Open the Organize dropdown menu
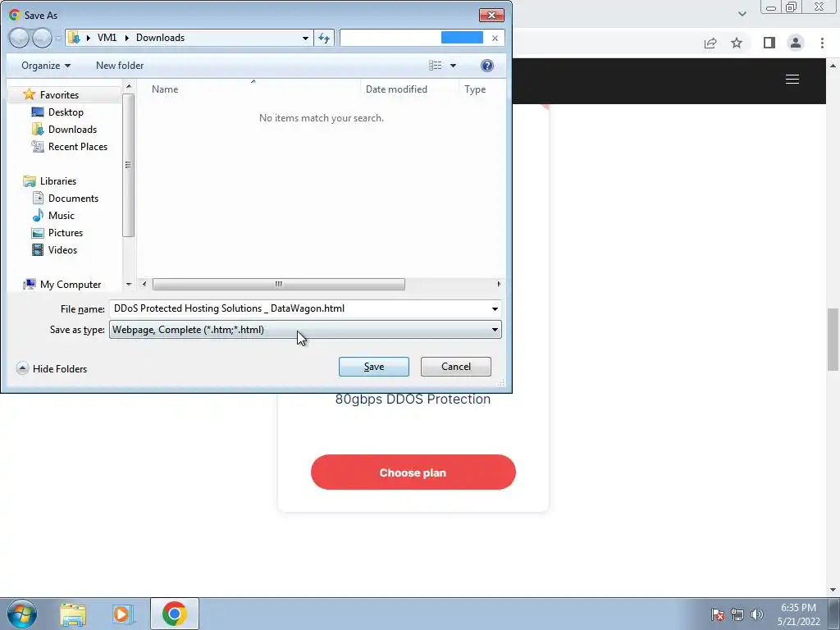840x630 pixels. click(46, 66)
